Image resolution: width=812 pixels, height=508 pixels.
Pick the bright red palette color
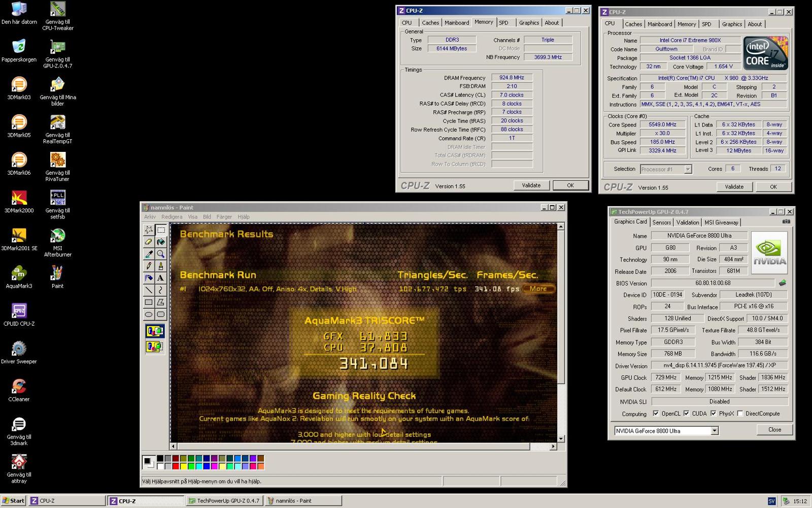point(176,466)
